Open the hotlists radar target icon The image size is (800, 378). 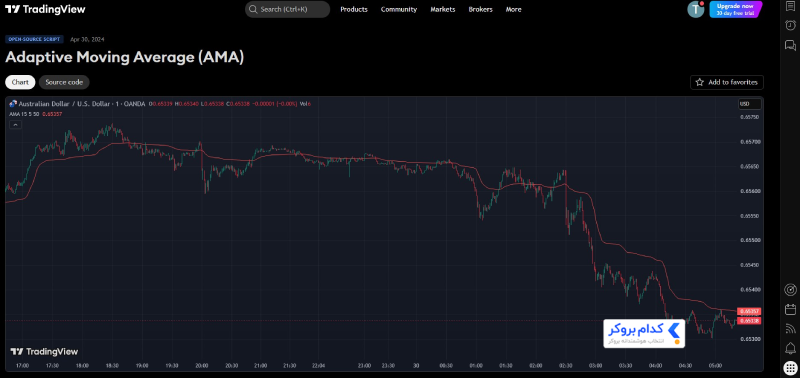[x=790, y=290]
